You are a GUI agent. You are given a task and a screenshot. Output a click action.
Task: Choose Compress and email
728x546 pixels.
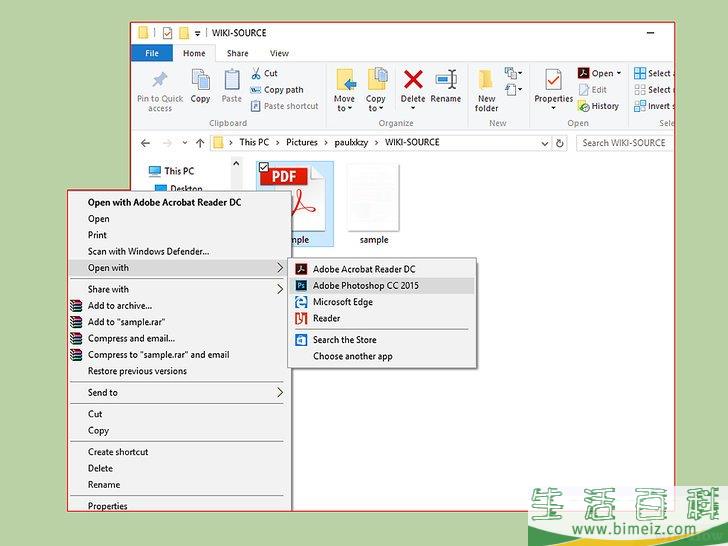point(180,338)
